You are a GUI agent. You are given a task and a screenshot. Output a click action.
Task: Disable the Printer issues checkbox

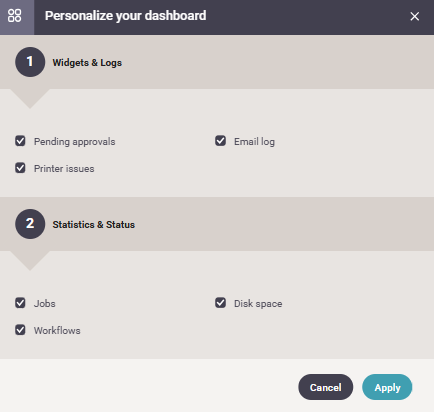20,168
